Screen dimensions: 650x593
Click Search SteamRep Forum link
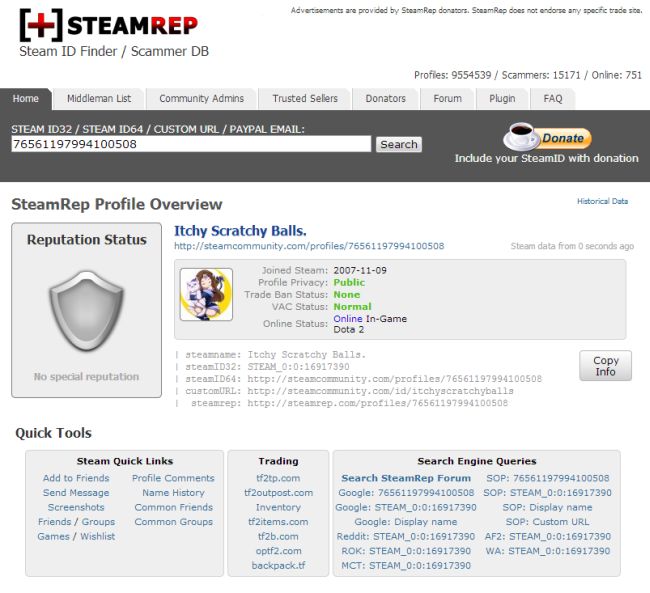(406, 478)
